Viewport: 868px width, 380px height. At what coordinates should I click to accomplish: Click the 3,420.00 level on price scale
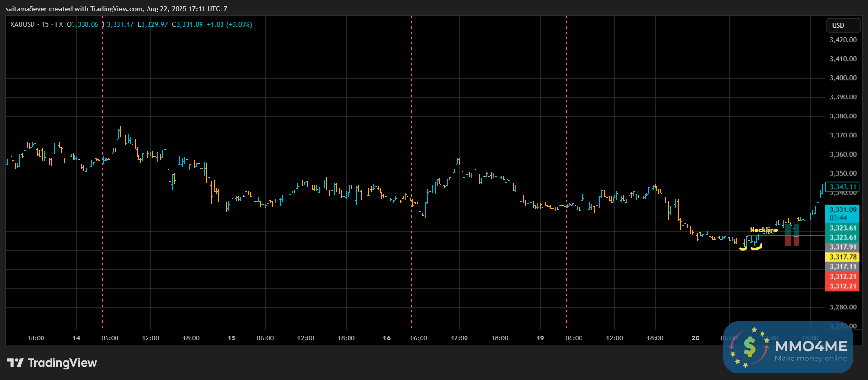tap(843, 40)
